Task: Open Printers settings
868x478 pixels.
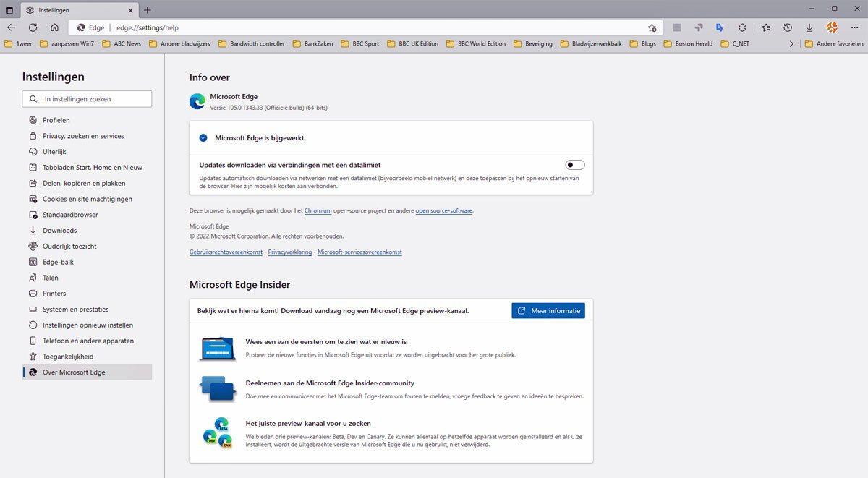Action: (87, 294)
